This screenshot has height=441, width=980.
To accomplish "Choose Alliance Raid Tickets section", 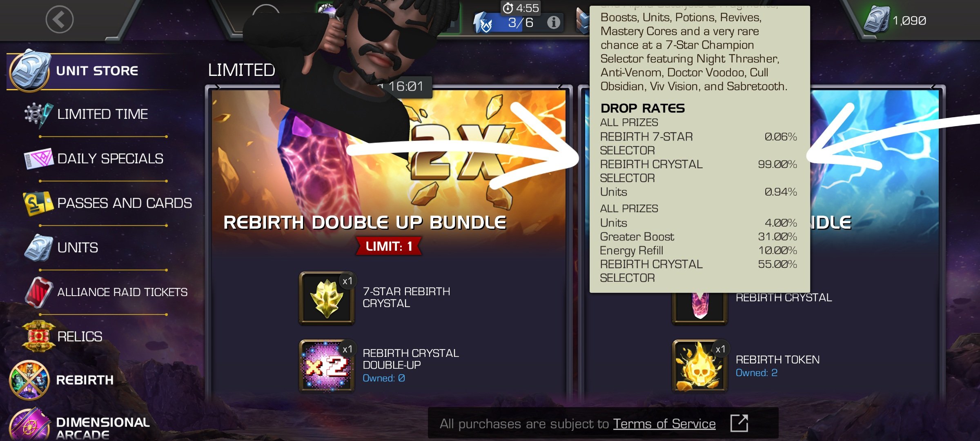I will coord(122,292).
